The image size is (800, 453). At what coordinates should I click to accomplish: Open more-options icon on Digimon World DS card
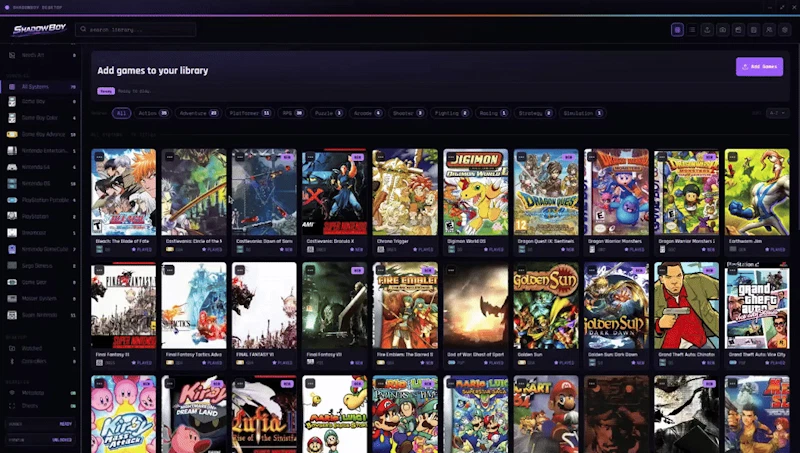(x=451, y=157)
